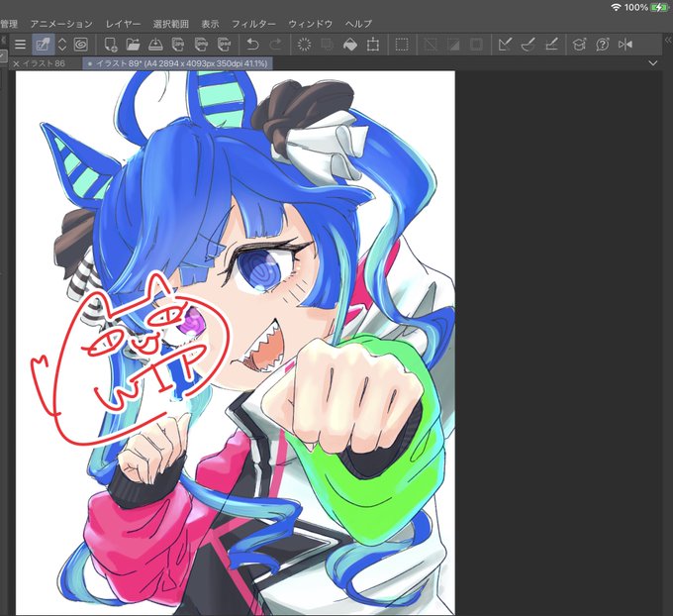
Task: Toggle snap to ruler icon
Action: (x=505, y=45)
